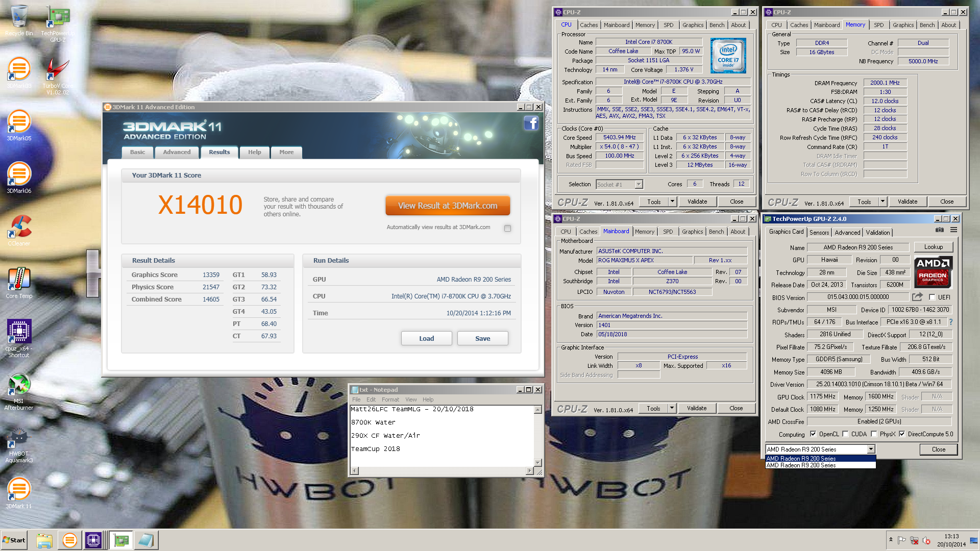Click the taskbar clock showing 13:13
The width and height of the screenshot is (980, 551).
[951, 540]
